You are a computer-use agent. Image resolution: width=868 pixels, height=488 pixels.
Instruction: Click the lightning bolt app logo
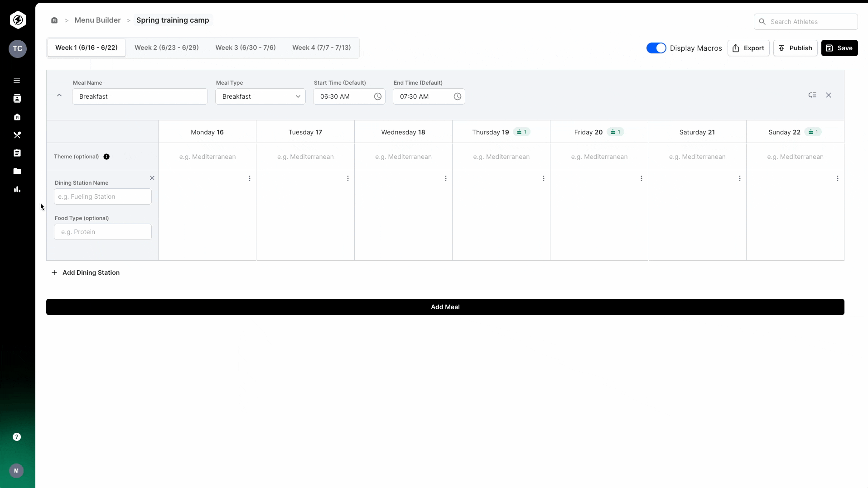18,20
